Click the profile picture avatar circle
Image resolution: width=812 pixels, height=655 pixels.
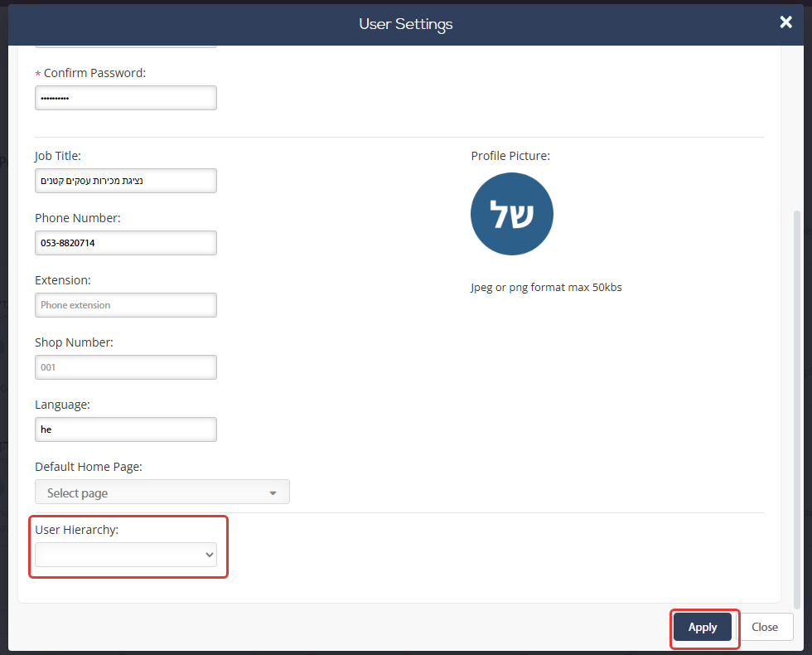coord(512,214)
